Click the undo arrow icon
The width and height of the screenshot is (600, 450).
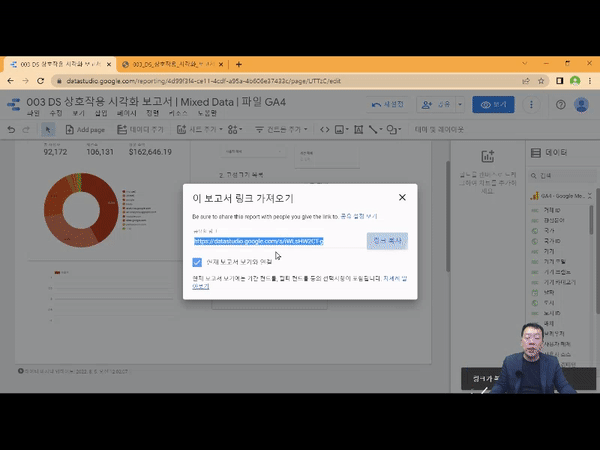11,129
